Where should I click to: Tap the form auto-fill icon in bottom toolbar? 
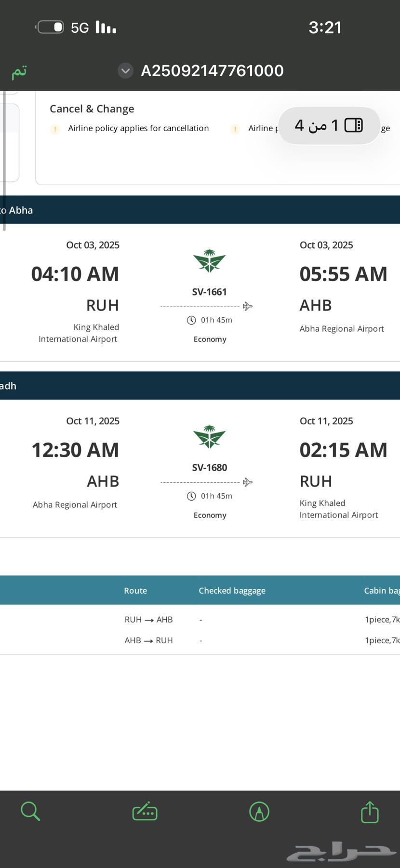coord(145,812)
